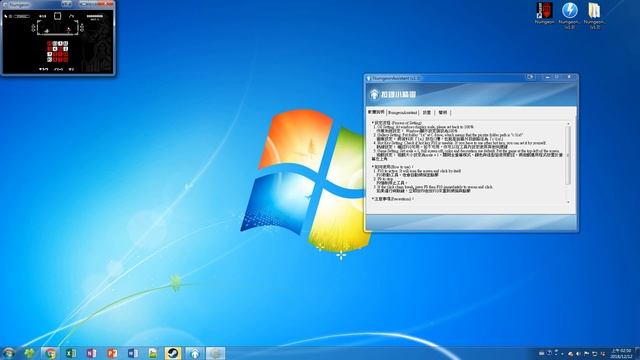
Task: Open the Numgeon v1.0 folder on desktop
Action: tap(595, 15)
